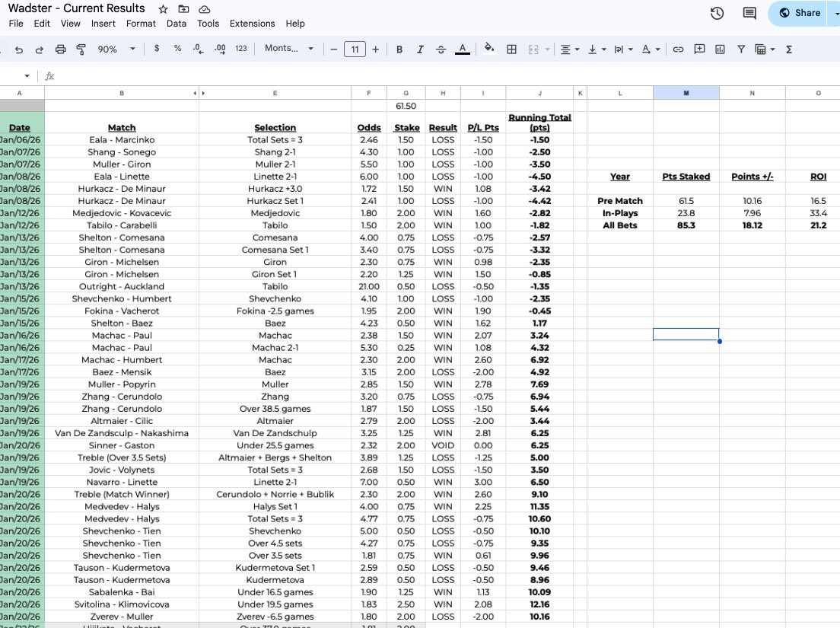
Task: Insert a link
Action: tap(678, 49)
